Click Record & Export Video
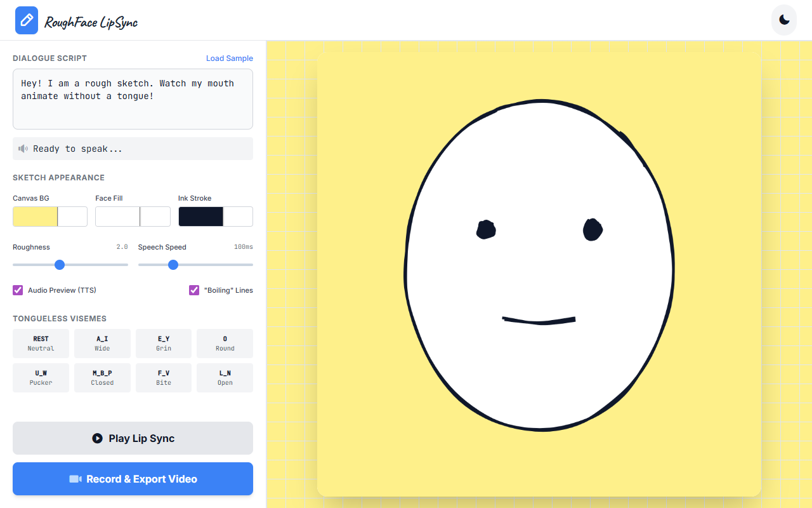Viewport: 812px width, 508px height. pos(133,478)
